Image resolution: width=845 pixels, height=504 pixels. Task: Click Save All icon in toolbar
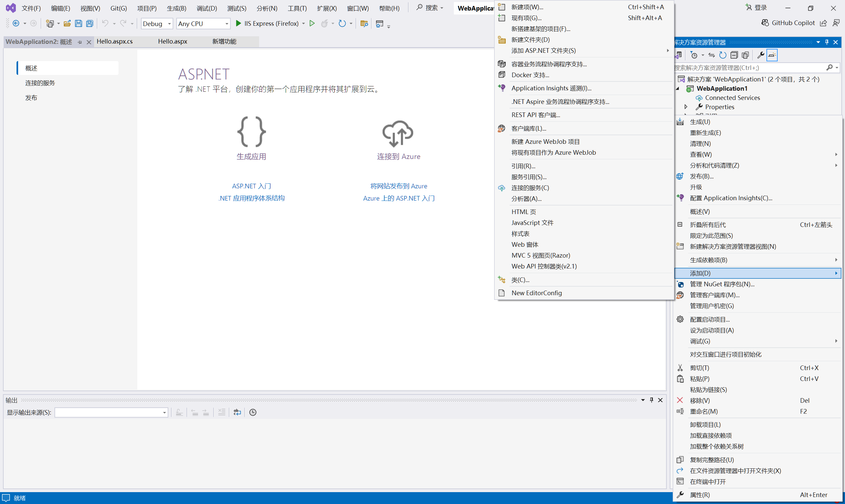point(90,23)
